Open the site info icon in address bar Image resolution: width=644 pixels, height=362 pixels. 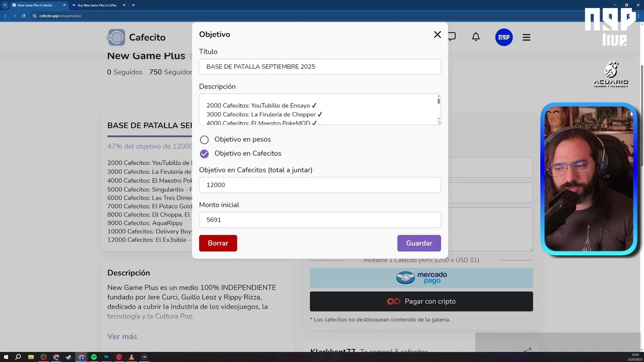(x=35, y=16)
